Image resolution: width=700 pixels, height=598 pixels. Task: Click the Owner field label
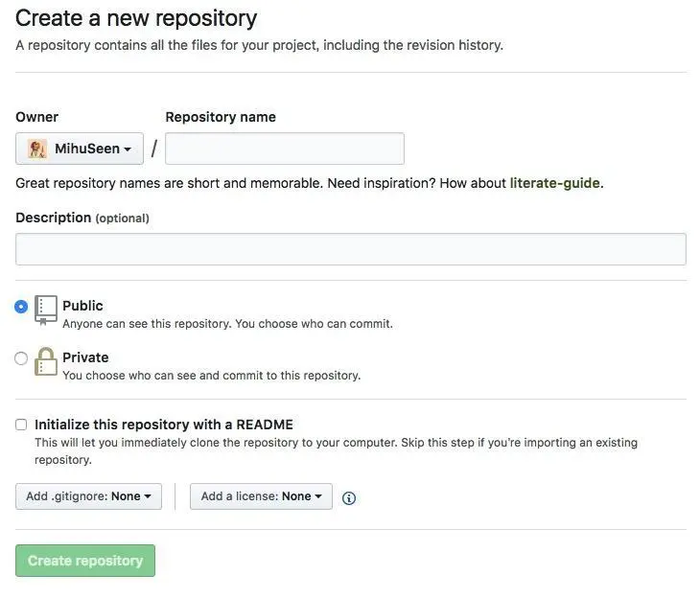click(36, 117)
